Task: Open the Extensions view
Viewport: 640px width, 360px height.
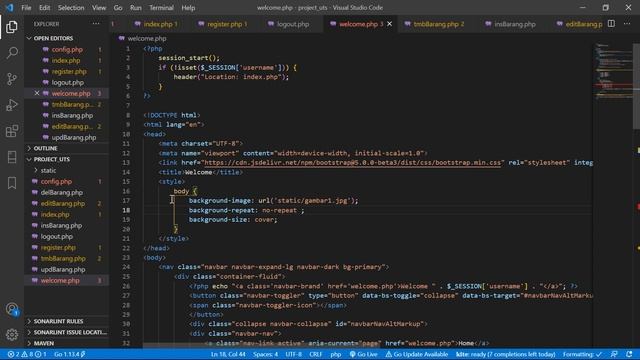Action: click(x=12, y=131)
